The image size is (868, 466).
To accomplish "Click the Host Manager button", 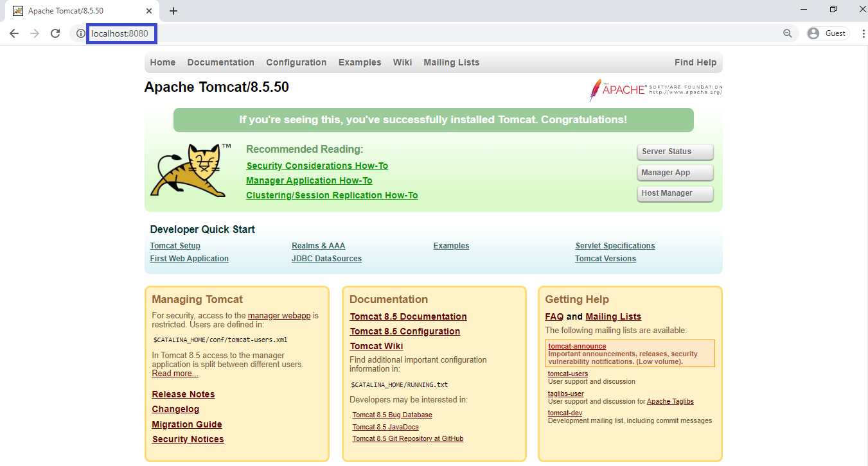I will [675, 193].
